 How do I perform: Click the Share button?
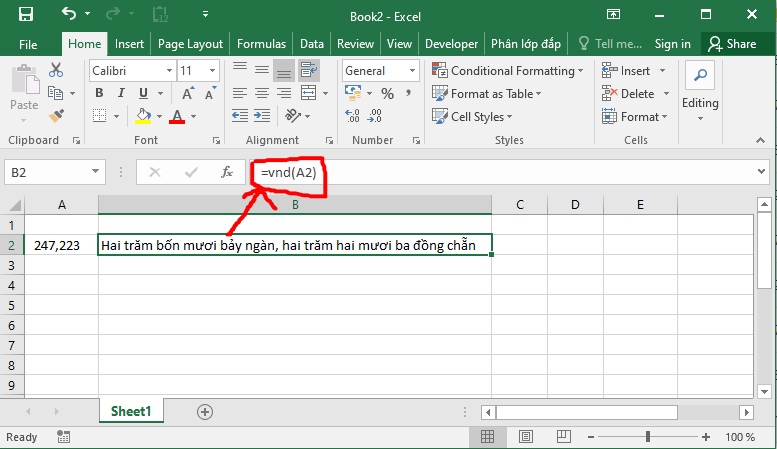732,44
